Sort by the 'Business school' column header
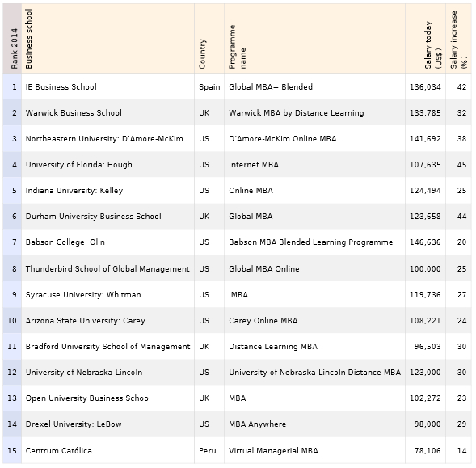 click(x=107, y=39)
